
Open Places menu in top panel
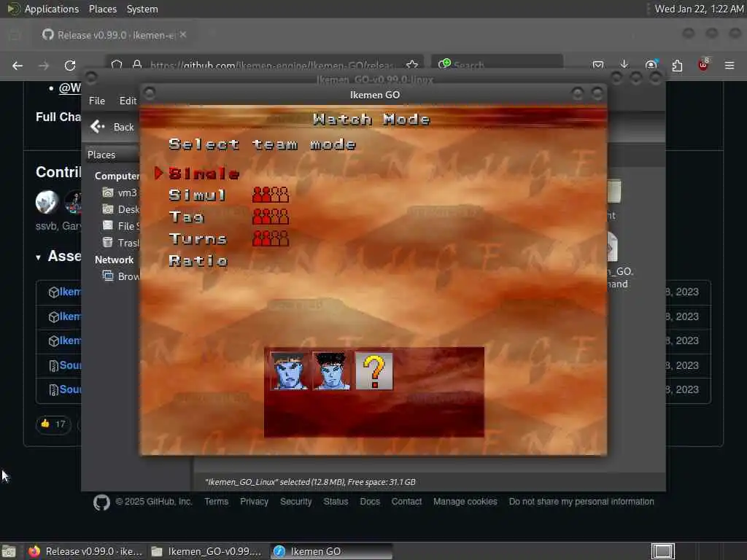coord(102,9)
